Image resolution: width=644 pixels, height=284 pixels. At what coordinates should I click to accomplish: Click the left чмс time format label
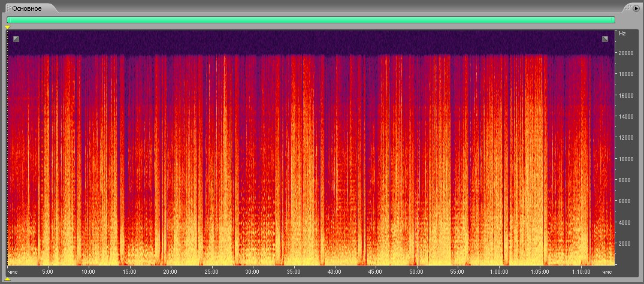coord(13,271)
